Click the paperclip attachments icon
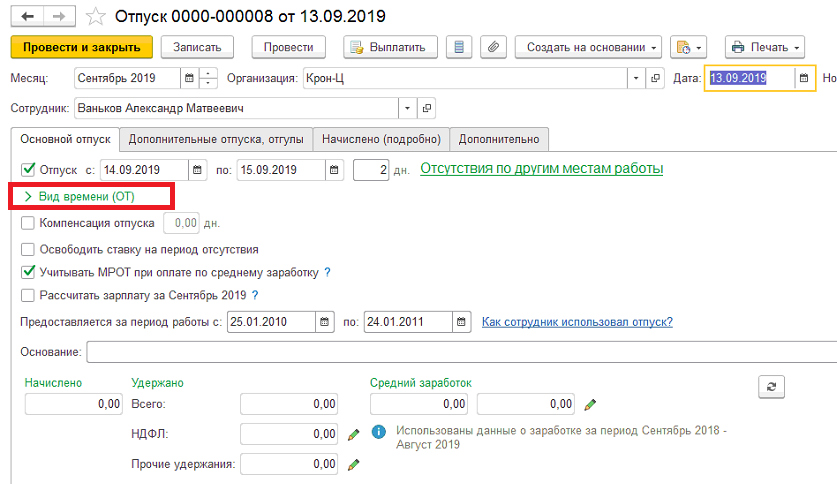Screen dimensions: 837x484 [493, 47]
